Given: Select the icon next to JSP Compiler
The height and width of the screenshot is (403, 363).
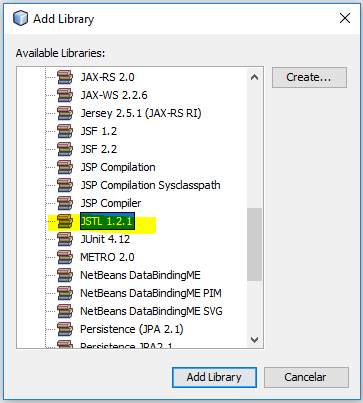Looking at the screenshot, I should (65, 203).
